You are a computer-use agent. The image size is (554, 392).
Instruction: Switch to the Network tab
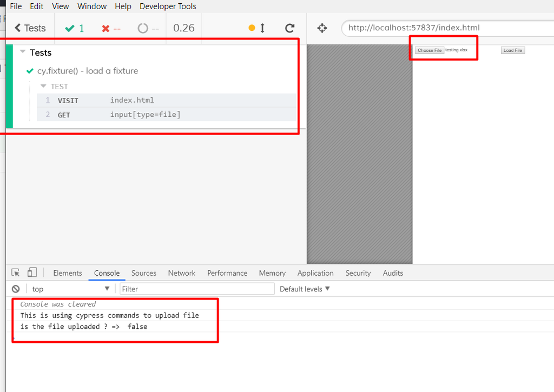[182, 273]
